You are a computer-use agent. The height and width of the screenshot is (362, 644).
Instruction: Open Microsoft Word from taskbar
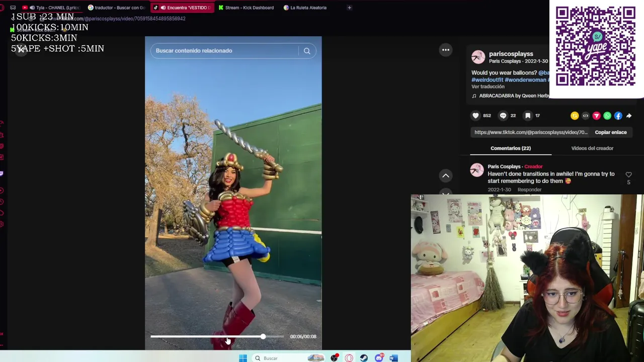coord(393,358)
